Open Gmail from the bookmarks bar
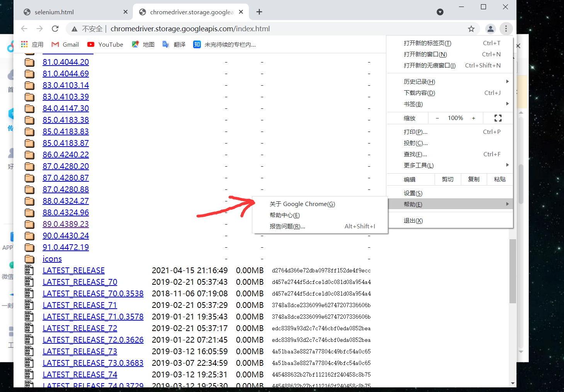564x392 pixels. click(x=65, y=44)
